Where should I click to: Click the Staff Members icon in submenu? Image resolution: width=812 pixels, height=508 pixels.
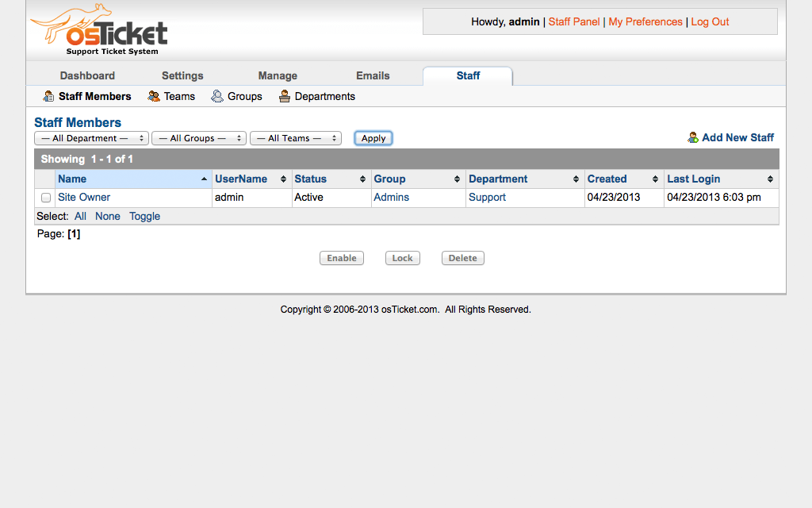click(48, 96)
